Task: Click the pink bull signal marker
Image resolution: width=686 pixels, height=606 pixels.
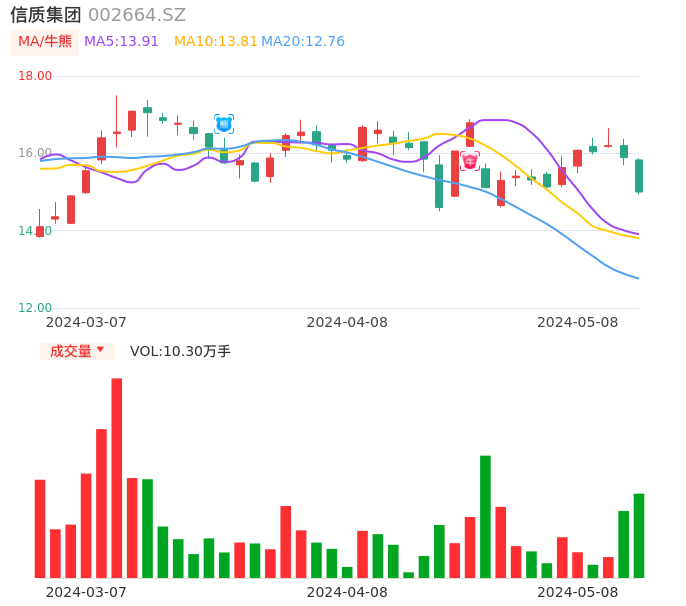Action: tap(470, 160)
